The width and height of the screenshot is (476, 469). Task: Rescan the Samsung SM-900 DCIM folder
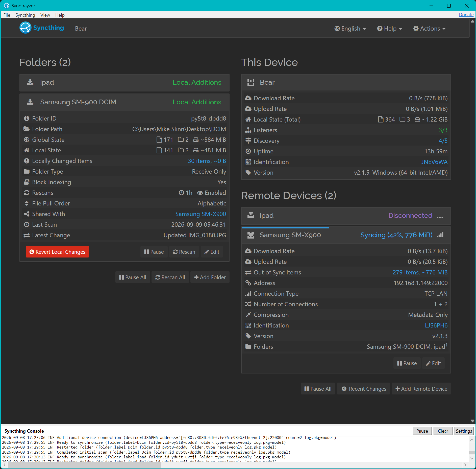184,252
